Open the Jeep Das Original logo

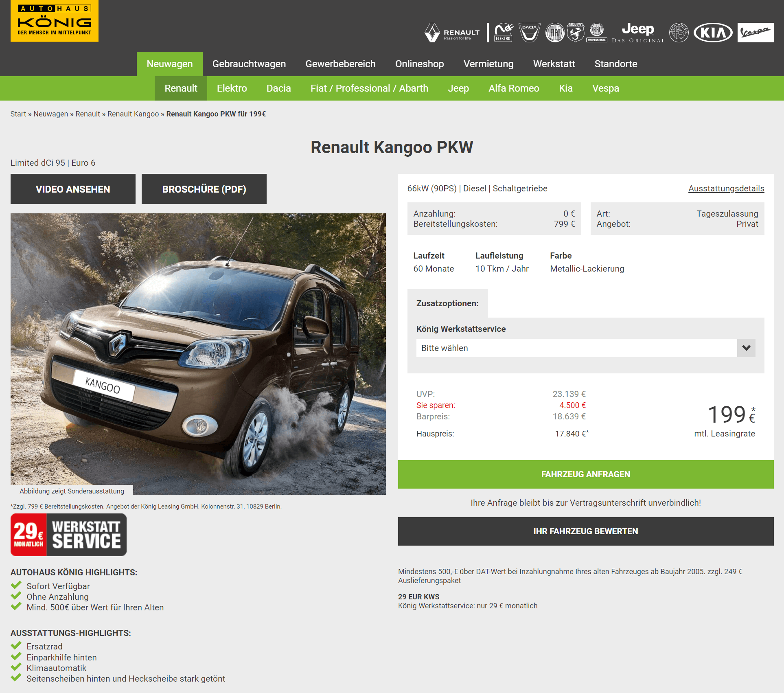(x=638, y=33)
